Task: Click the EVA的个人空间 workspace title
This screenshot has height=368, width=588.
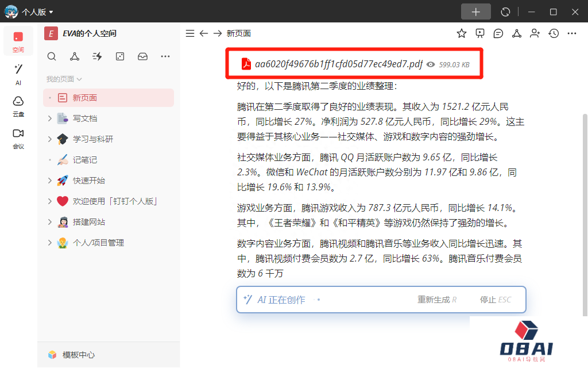Action: 89,33
